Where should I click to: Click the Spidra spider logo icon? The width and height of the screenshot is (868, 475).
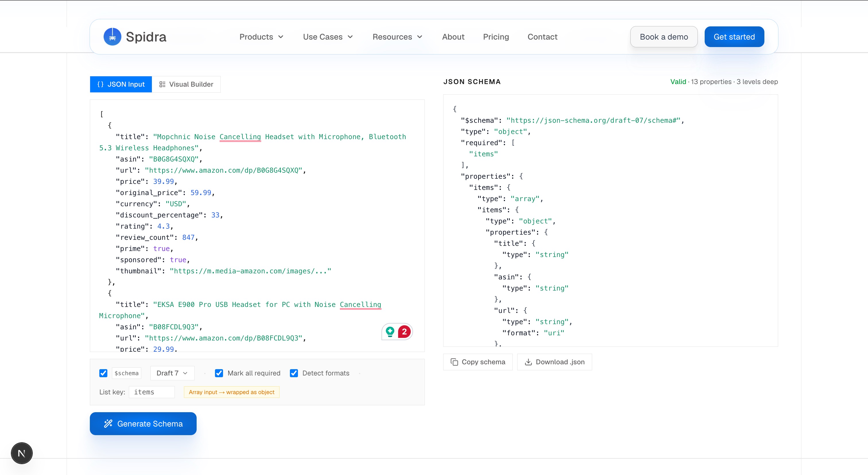[112, 37]
